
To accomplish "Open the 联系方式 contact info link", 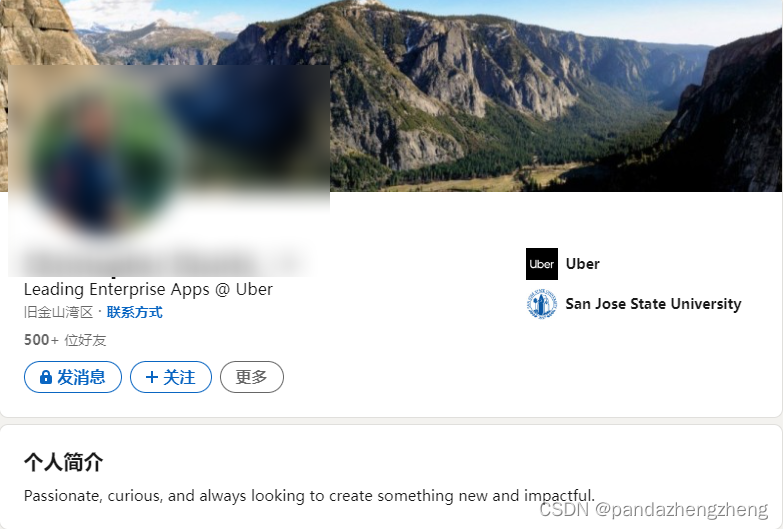I will pos(135,313).
